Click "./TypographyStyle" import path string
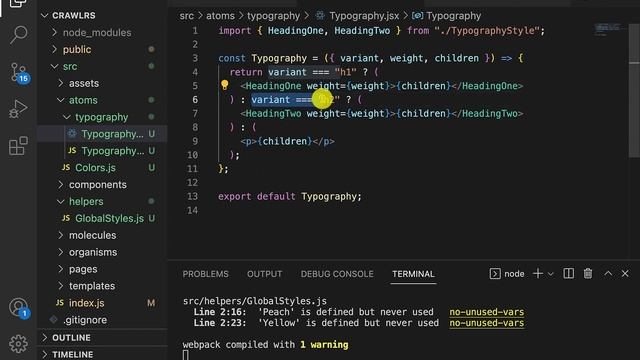Image resolution: width=640 pixels, height=360 pixels. pyautogui.click(x=487, y=31)
